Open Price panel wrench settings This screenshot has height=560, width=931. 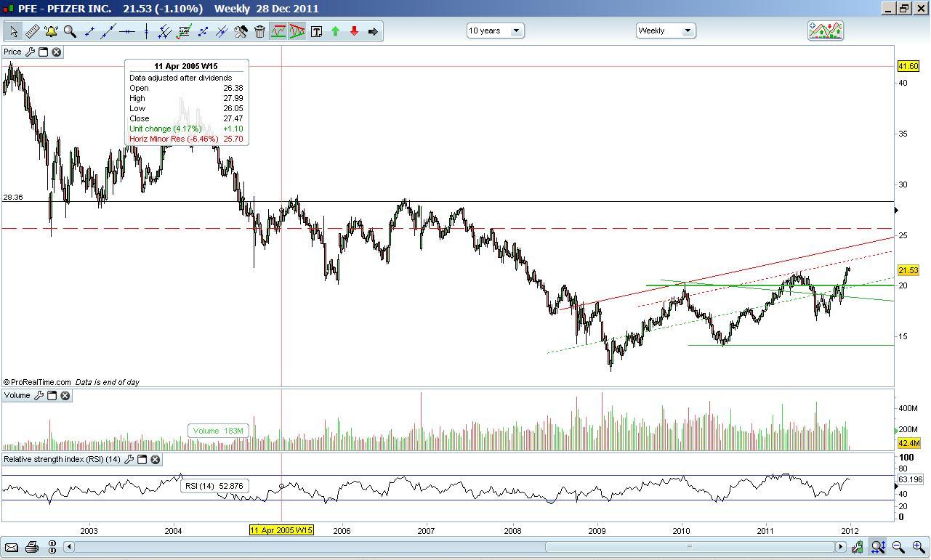coord(30,52)
